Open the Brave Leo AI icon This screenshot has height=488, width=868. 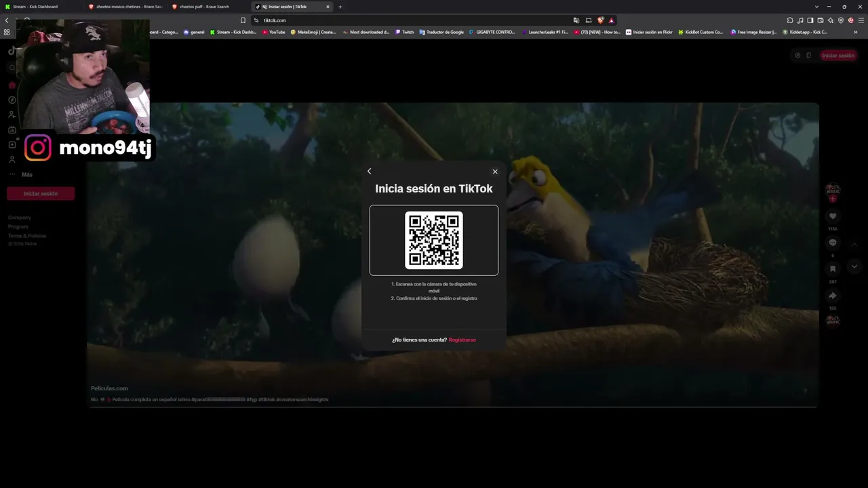[831, 20]
